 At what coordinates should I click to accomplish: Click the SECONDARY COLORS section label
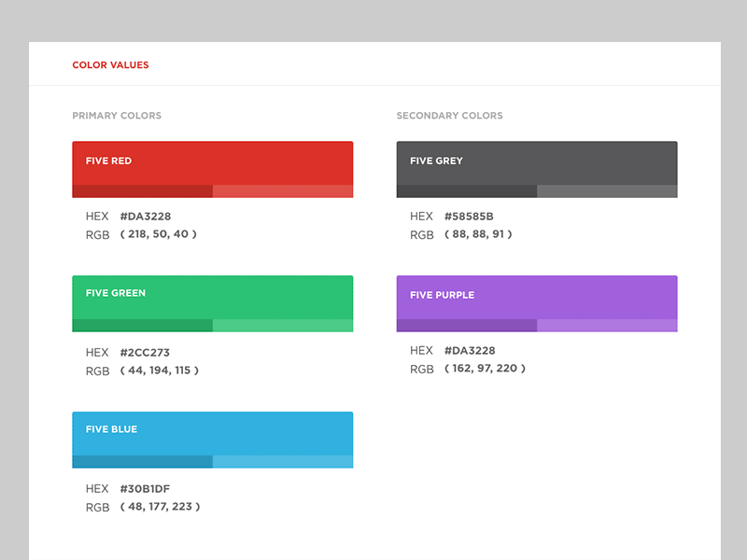450,115
